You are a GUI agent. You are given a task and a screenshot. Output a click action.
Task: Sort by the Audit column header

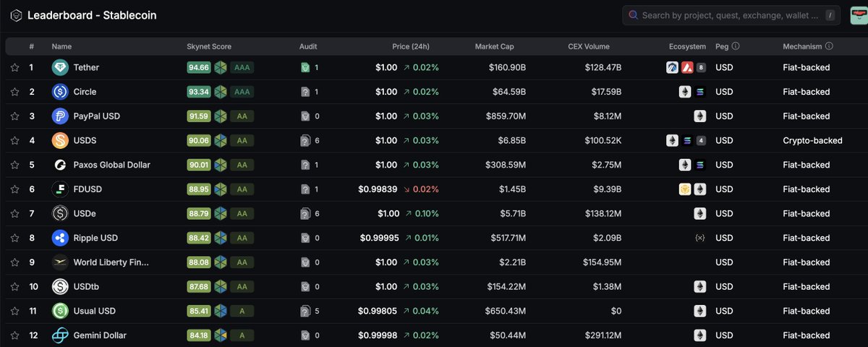[x=308, y=46]
